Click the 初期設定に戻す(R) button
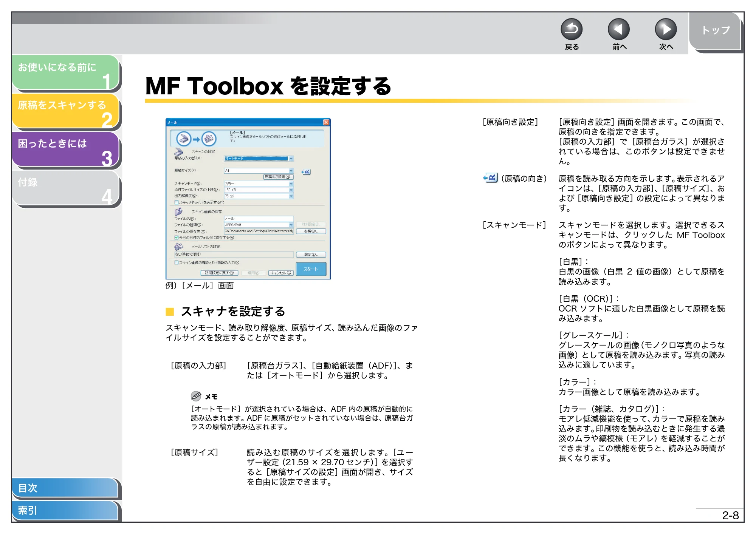This screenshot has width=756, height=534. coord(219,273)
